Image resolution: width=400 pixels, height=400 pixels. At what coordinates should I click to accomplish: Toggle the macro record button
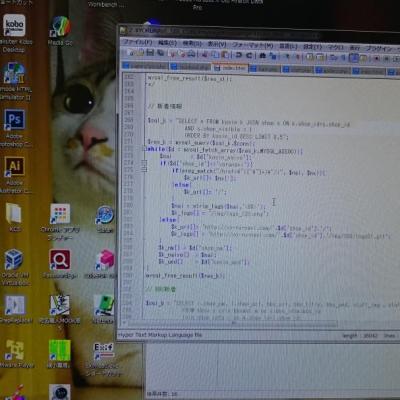[x=377, y=58]
